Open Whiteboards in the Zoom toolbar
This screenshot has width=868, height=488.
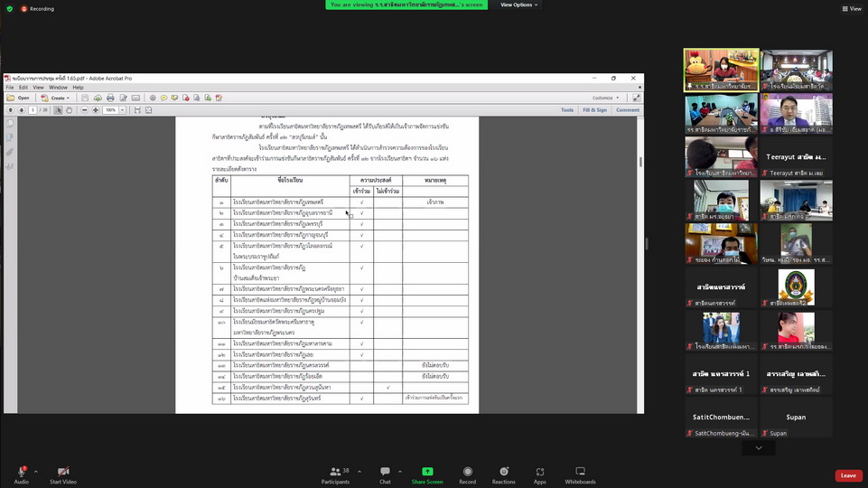click(580, 475)
